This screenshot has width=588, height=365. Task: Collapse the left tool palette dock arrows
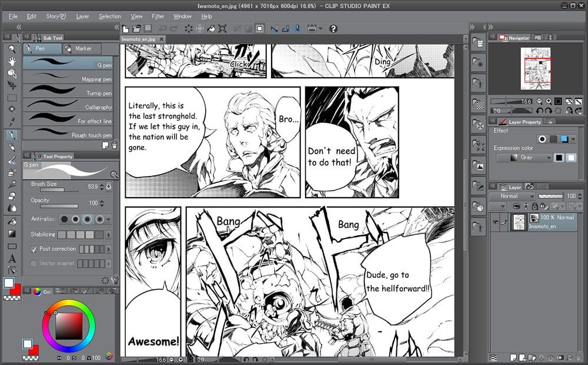[19, 27]
